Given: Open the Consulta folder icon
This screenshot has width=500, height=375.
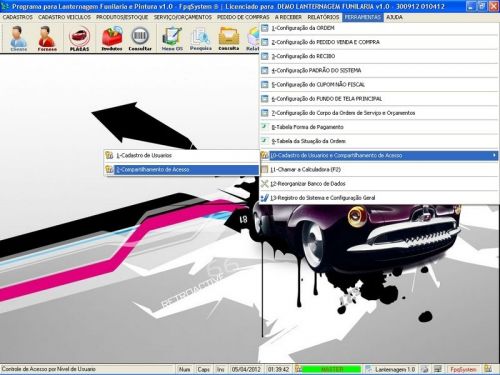Looking at the screenshot, I should tap(229, 38).
